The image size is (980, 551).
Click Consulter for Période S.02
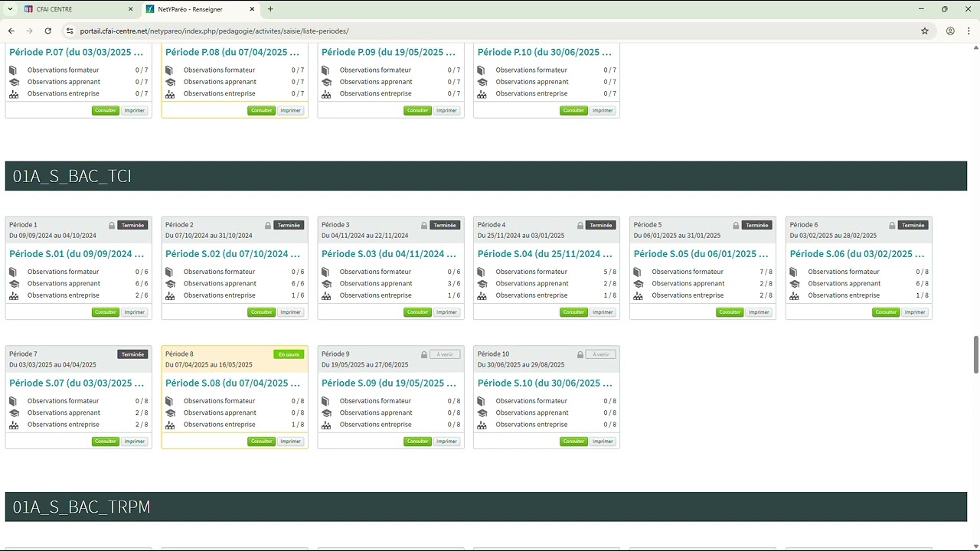262,312
